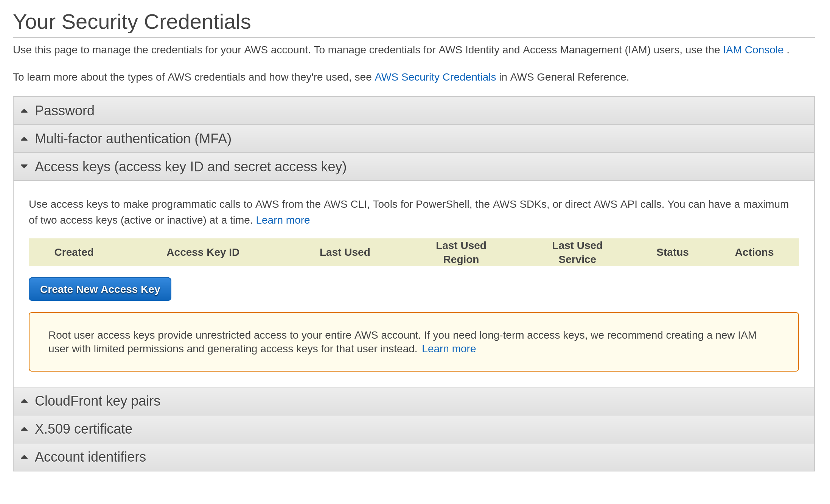The height and width of the screenshot is (504, 830).
Task: Expand the Password section arrow
Action: pos(24,111)
